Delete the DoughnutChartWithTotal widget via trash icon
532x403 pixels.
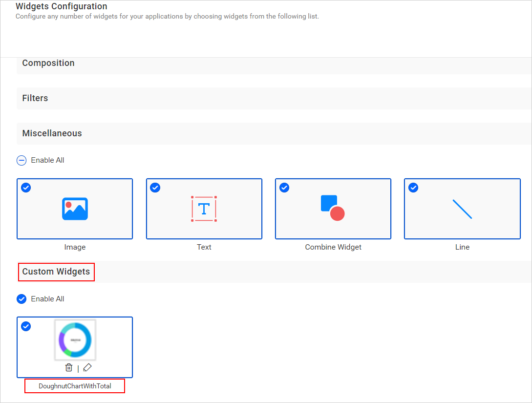(69, 367)
